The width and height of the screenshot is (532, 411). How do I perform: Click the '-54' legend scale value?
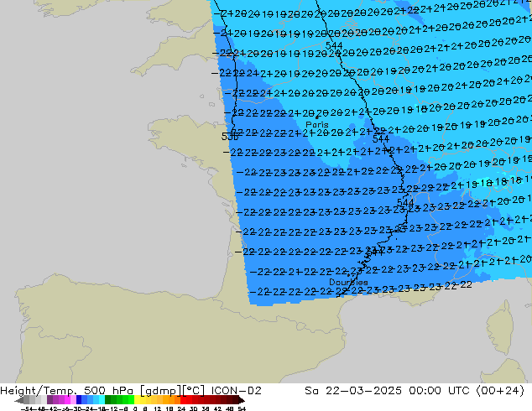tap(27, 408)
